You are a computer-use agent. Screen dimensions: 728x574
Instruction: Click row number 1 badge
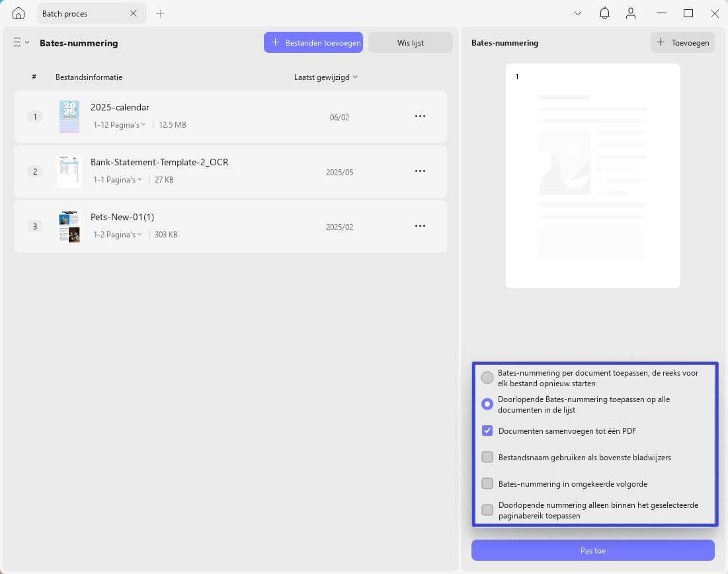[x=35, y=116]
